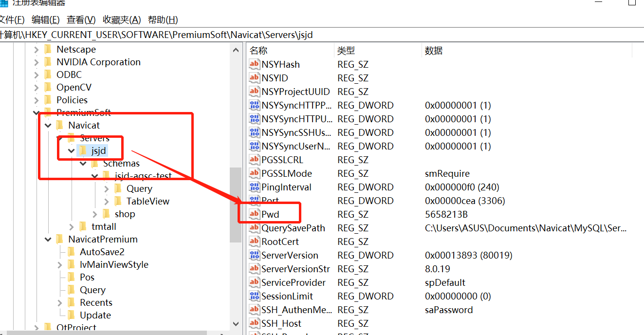Screen dimensions: 644x335
Task: Click the Pwd string value icon
Action: (x=254, y=214)
